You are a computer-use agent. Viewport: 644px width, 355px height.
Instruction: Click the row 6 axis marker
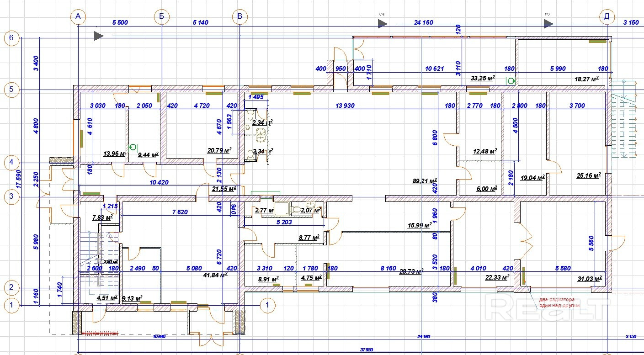point(11,38)
